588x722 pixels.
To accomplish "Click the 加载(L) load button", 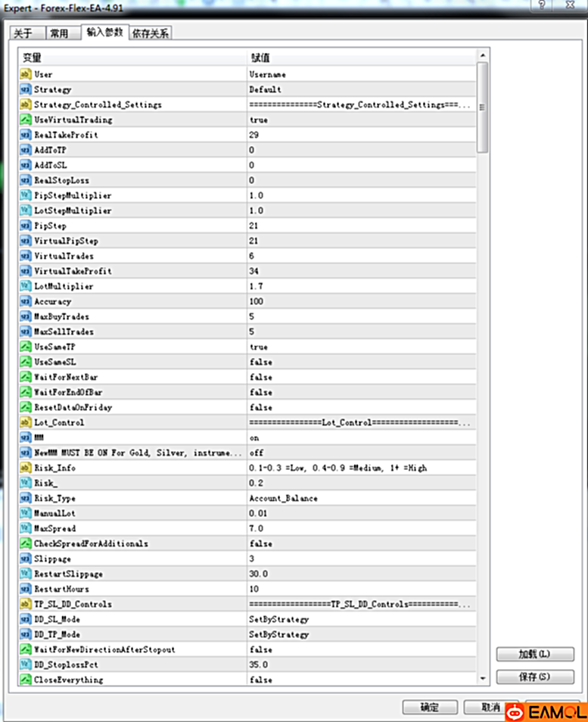I will [535, 654].
